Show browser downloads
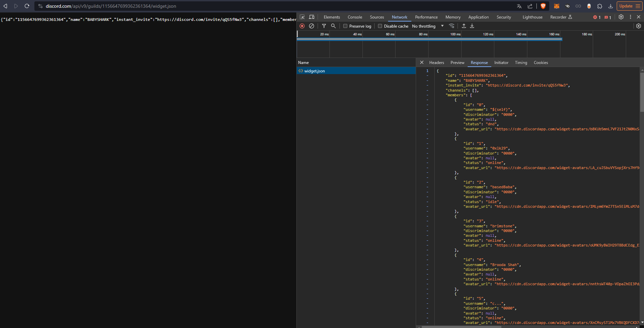This screenshot has width=644, height=328. click(x=611, y=6)
